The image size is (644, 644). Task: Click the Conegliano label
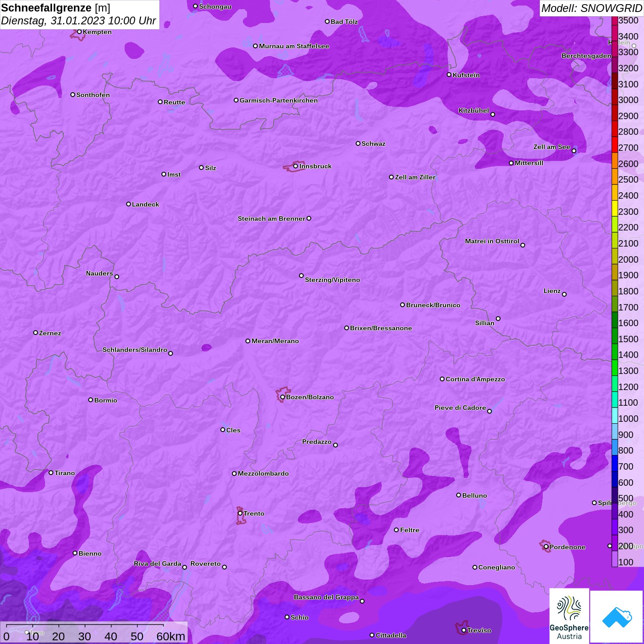[497, 567]
